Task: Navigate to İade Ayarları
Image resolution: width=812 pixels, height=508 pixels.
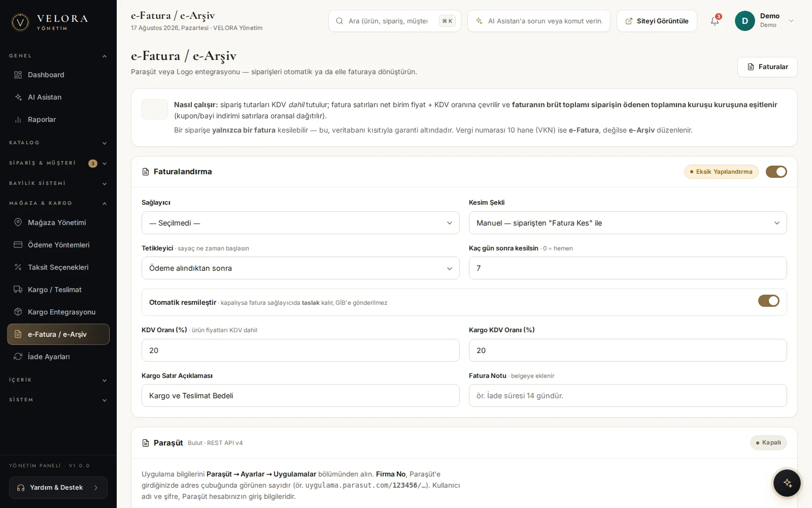Action: [x=58, y=357]
